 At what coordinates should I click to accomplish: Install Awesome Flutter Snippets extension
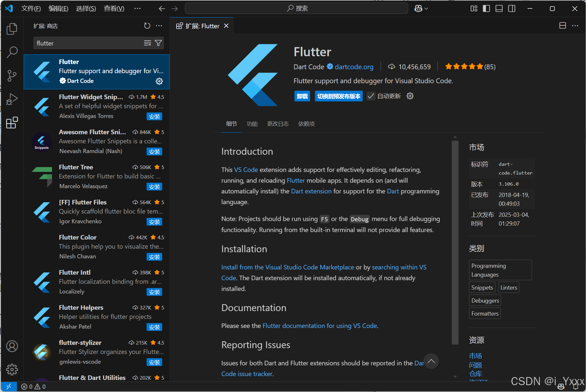tap(154, 151)
